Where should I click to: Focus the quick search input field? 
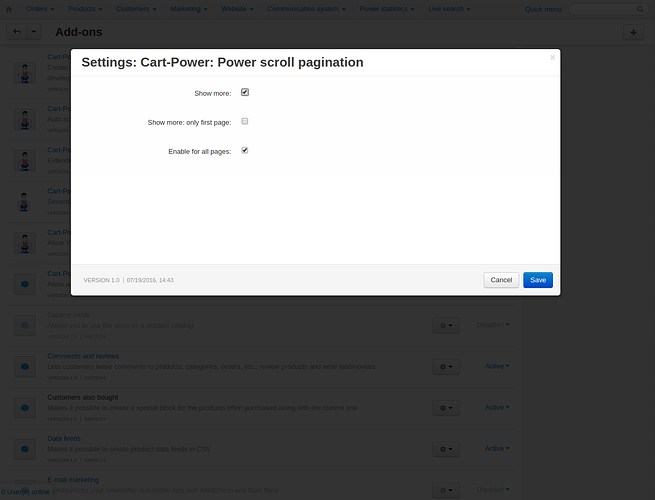point(602,9)
